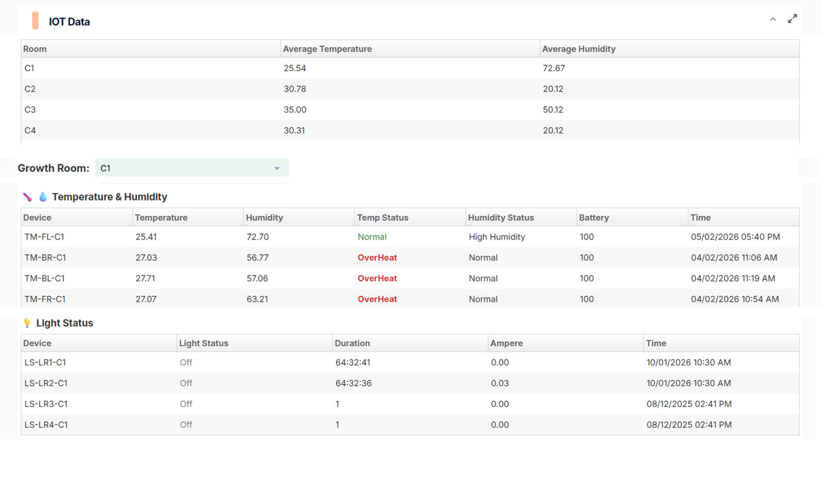Select device TM-BR-C1
This screenshot has width=822, height=504.
click(45, 257)
